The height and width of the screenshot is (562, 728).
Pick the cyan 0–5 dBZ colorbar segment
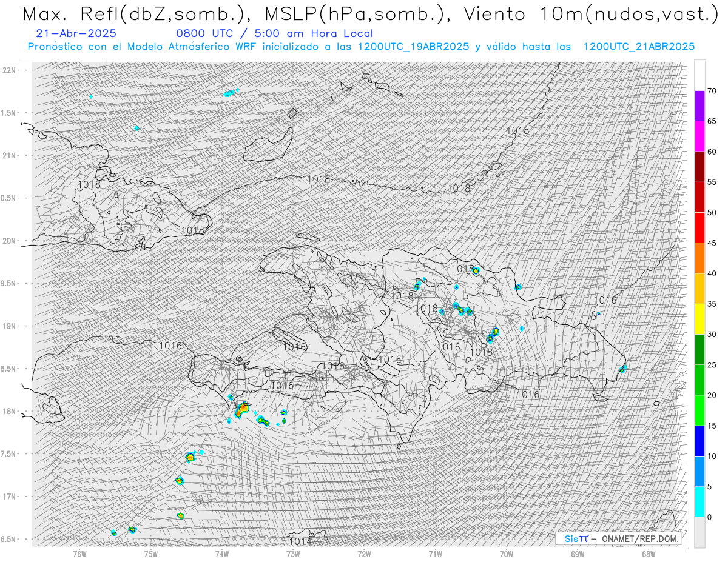pos(699,501)
